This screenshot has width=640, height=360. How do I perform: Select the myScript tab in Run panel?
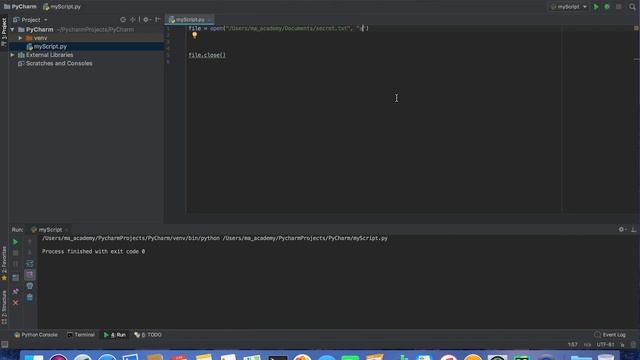point(47,230)
